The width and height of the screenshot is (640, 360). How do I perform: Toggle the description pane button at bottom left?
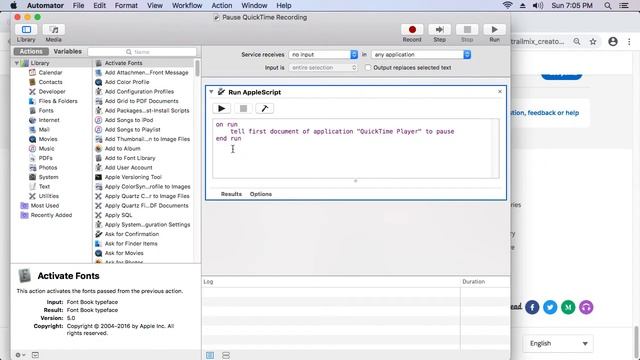[36, 355]
